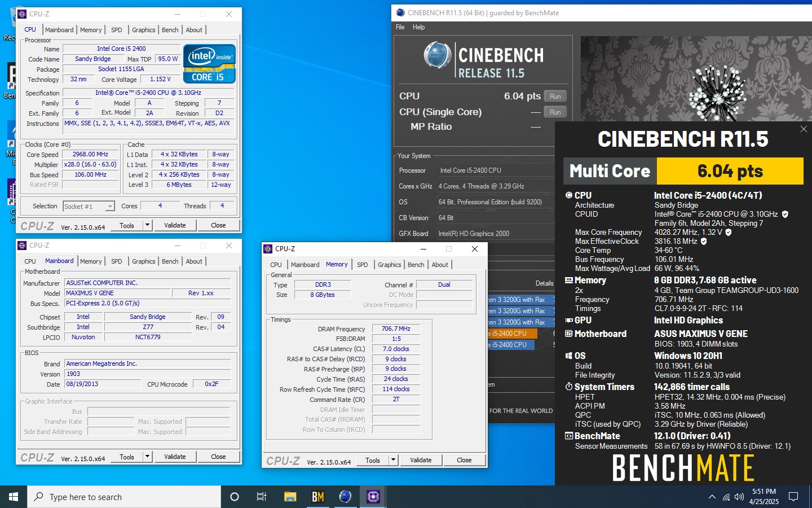Switch to the Cinebench taskbar icon
Screen dimensions: 812x508
tap(345, 497)
